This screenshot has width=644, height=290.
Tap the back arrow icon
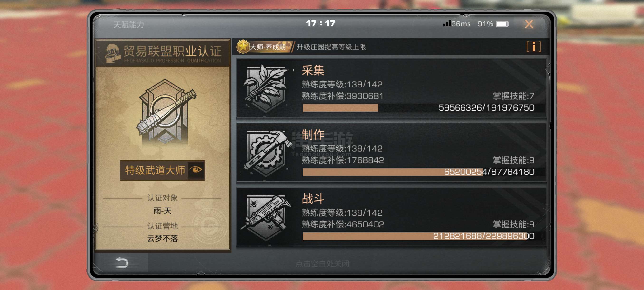pyautogui.click(x=122, y=262)
